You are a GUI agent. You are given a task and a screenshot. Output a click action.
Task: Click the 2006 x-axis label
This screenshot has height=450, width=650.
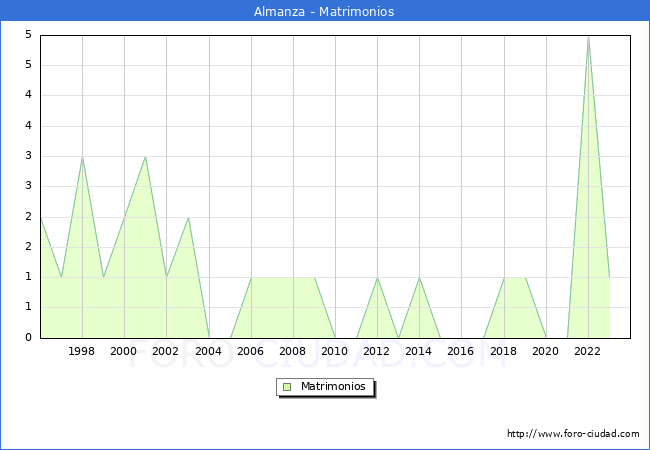(250, 351)
